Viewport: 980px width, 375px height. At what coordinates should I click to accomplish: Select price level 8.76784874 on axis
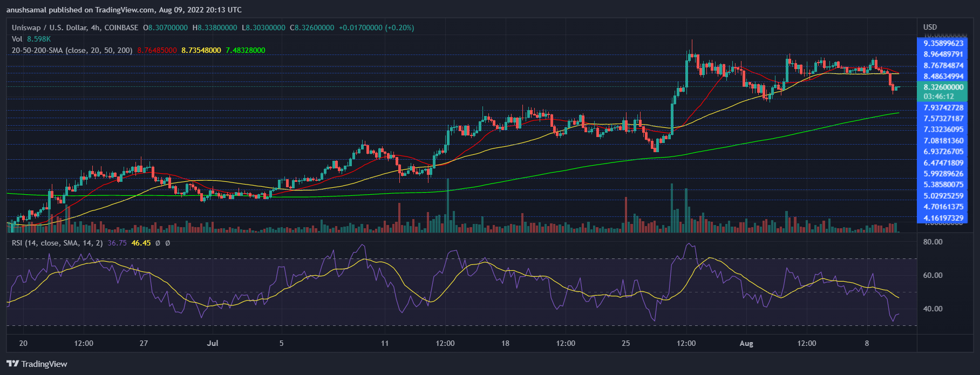pyautogui.click(x=943, y=66)
